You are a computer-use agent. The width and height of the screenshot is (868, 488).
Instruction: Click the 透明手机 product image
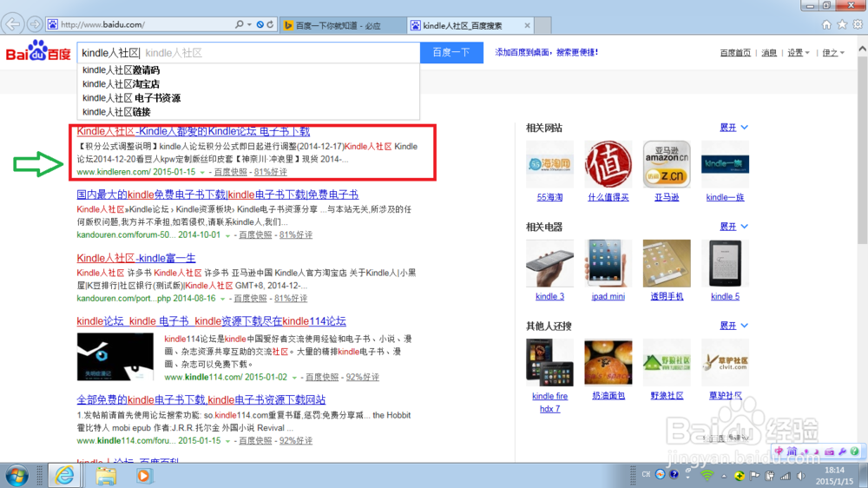tap(667, 263)
